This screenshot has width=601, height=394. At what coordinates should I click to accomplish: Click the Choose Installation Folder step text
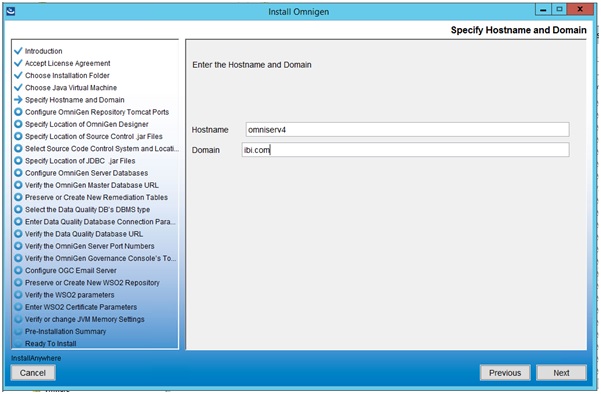(67, 76)
